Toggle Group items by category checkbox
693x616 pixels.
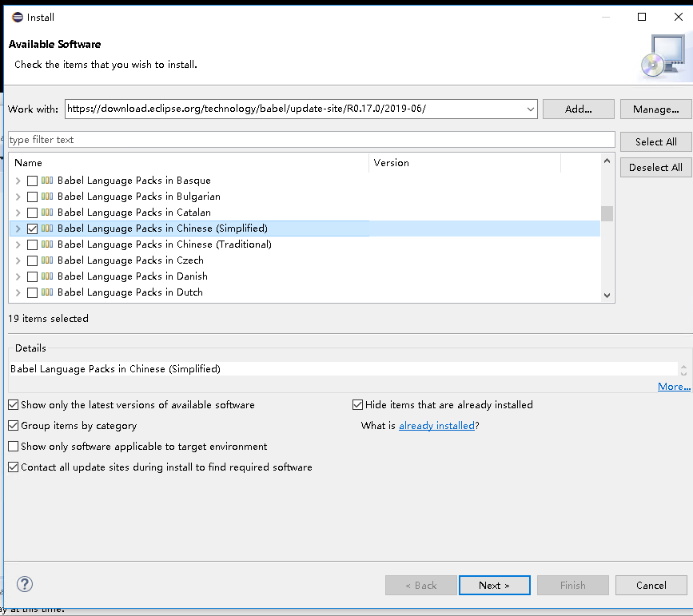(x=14, y=426)
